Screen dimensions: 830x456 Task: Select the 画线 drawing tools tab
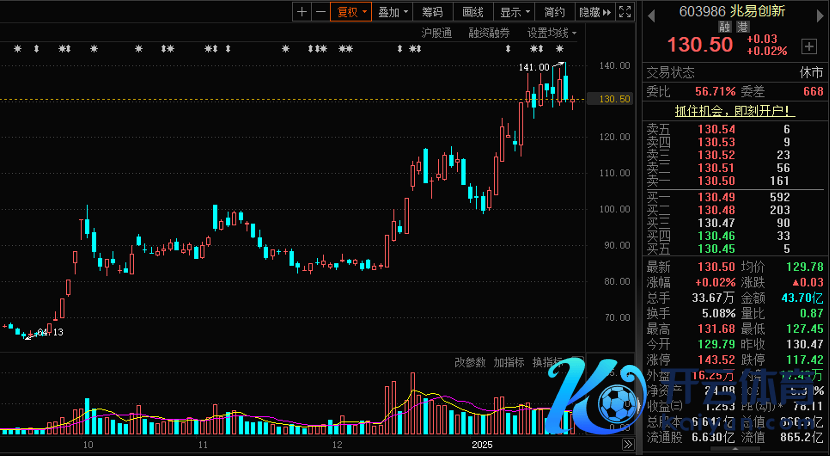473,12
